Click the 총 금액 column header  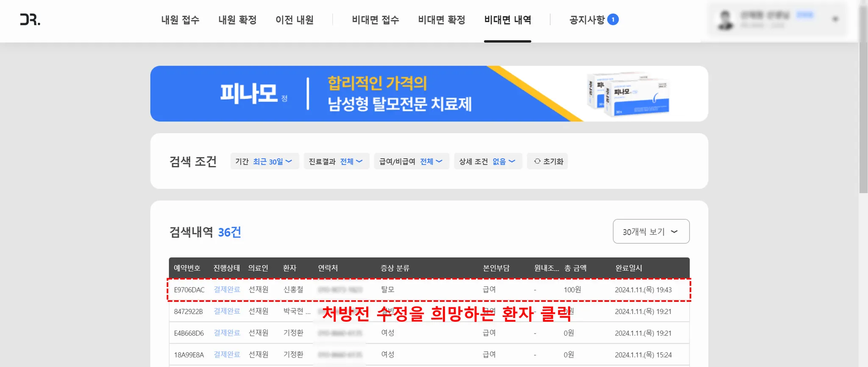575,268
